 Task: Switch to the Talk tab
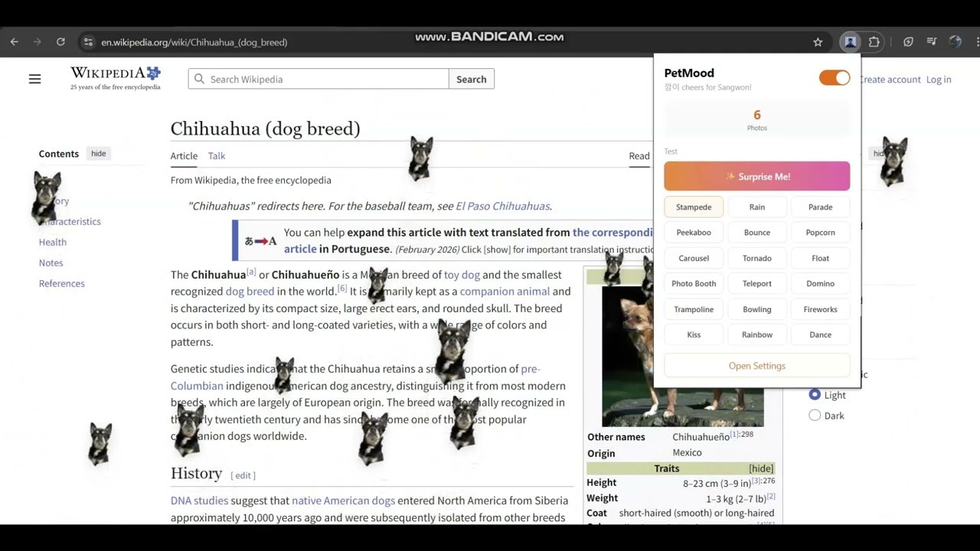(x=217, y=155)
